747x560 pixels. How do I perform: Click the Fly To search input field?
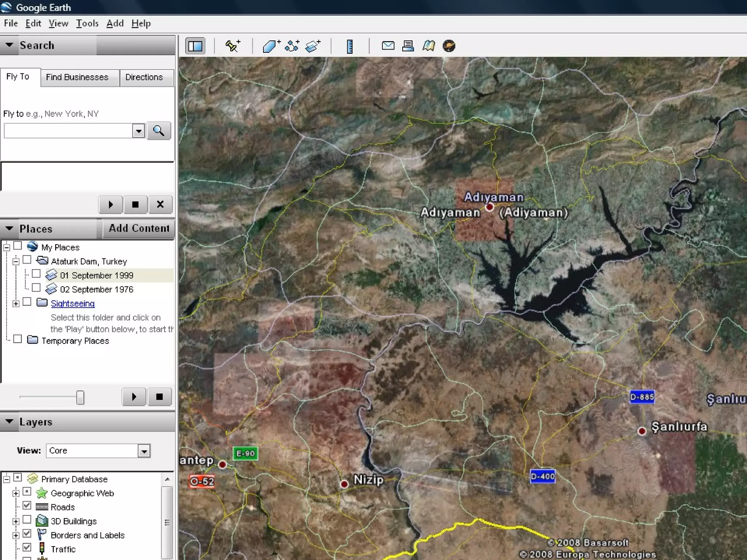click(x=68, y=131)
